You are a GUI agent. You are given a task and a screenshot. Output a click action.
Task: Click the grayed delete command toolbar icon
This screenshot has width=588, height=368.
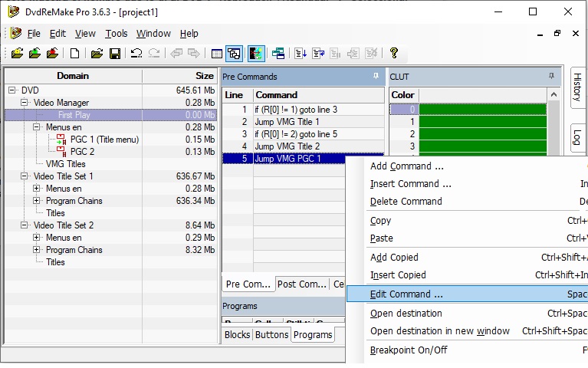pos(371,53)
